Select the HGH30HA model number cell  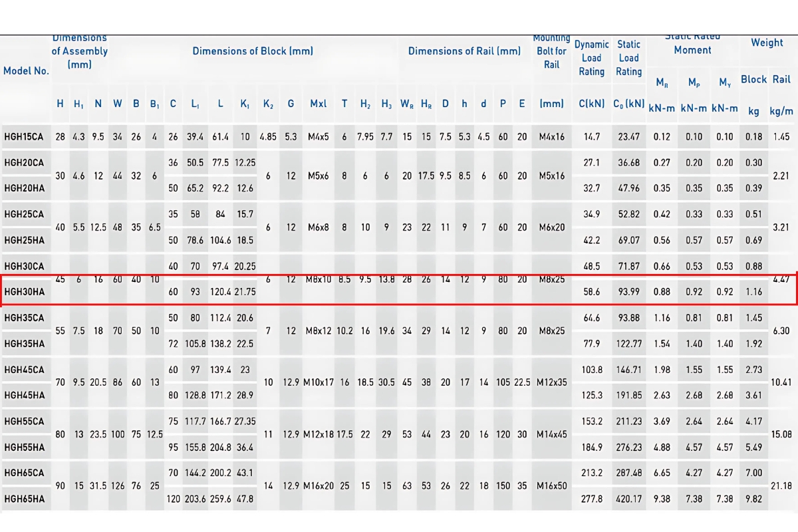24,291
